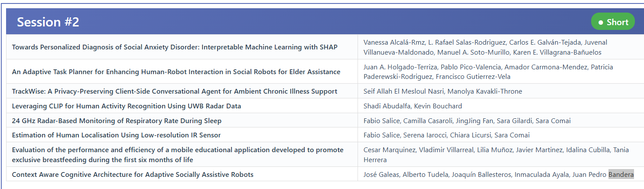Viewport: 644px width, 189px height.
Task: Open the Social Anxiety Disorder SHAP paper title
Action: pyautogui.click(x=175, y=47)
